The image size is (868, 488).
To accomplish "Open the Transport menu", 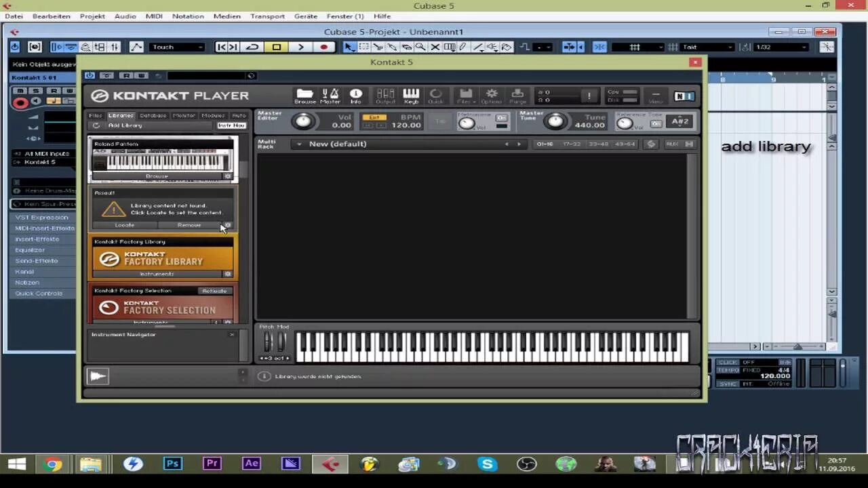I will coord(267,16).
